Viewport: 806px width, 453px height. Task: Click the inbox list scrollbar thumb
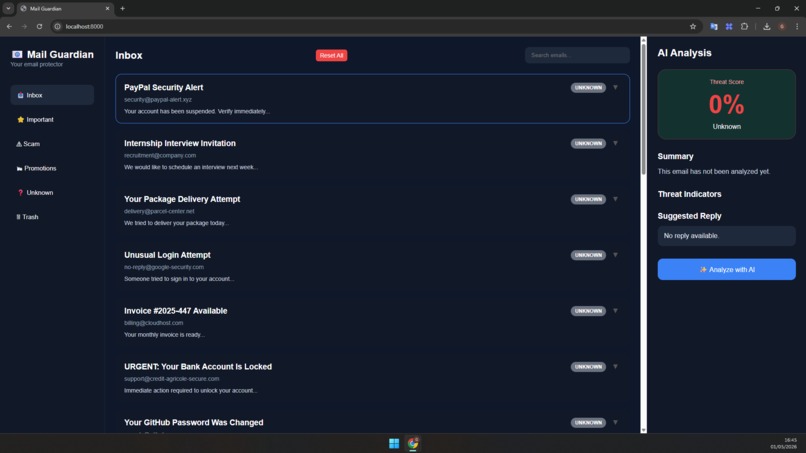tap(643, 109)
